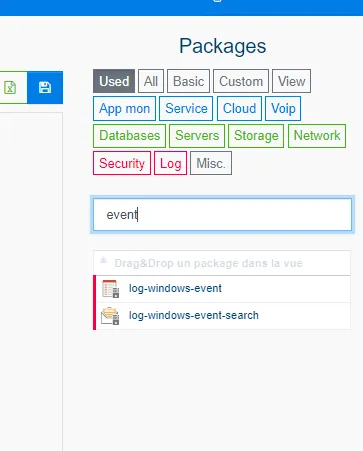Select log-windows-event package name
The height and width of the screenshot is (451, 363).
(175, 288)
